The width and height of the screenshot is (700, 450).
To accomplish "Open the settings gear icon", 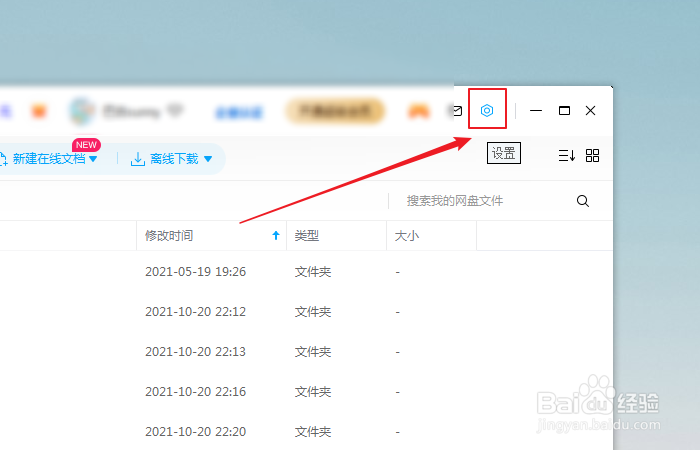I will point(487,110).
